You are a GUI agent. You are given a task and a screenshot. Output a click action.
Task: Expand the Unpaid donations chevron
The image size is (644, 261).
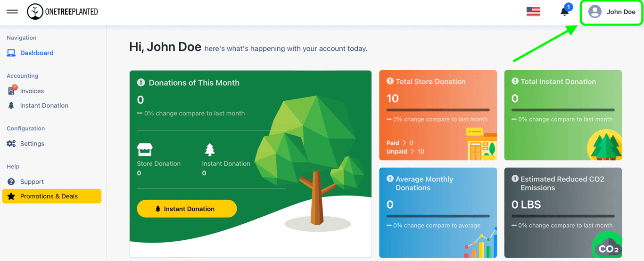[x=413, y=152]
